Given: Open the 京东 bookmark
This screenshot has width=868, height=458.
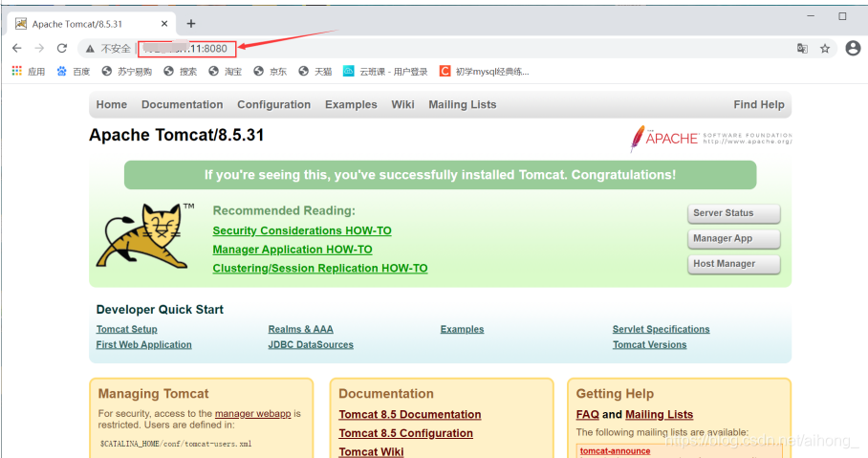Looking at the screenshot, I should pos(271,72).
